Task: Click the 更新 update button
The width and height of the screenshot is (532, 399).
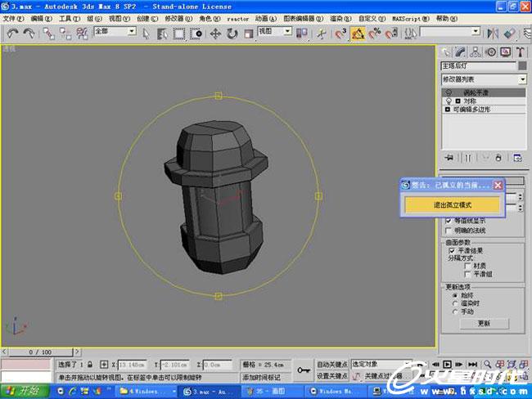Action: click(x=485, y=324)
